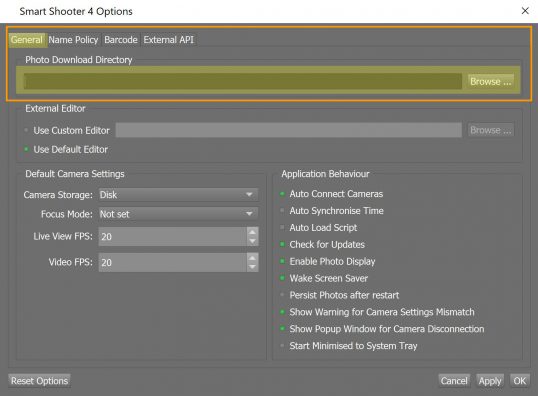Screen dimensions: 538x396
Task: Open the Barcode tab
Action: pos(121,40)
